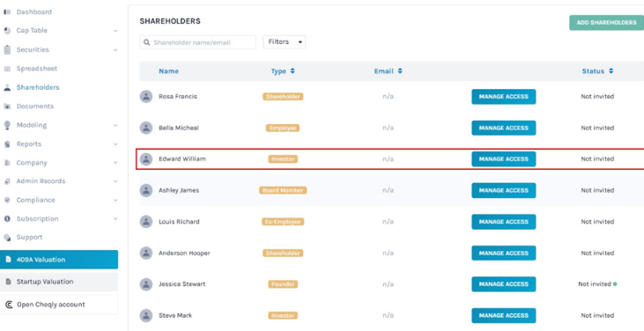The image size is (644, 331).
Task: Manage access for Rosa Francis
Action: click(504, 96)
